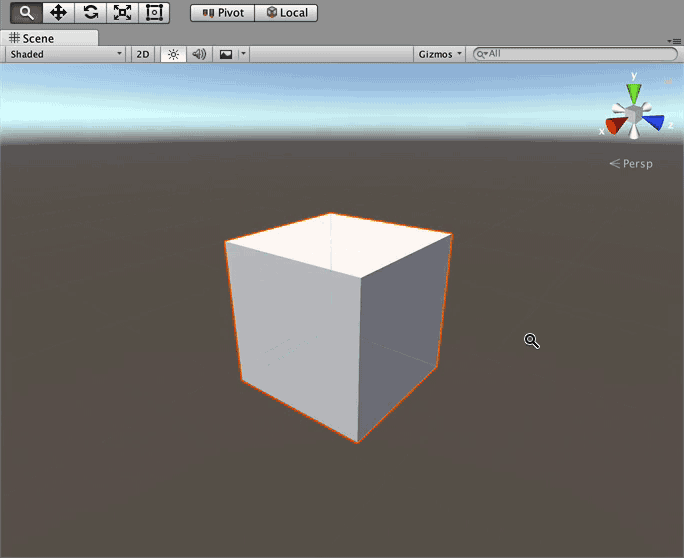Select the View zoom magnifier tool
Viewport: 684px width, 558px height.
coord(27,13)
